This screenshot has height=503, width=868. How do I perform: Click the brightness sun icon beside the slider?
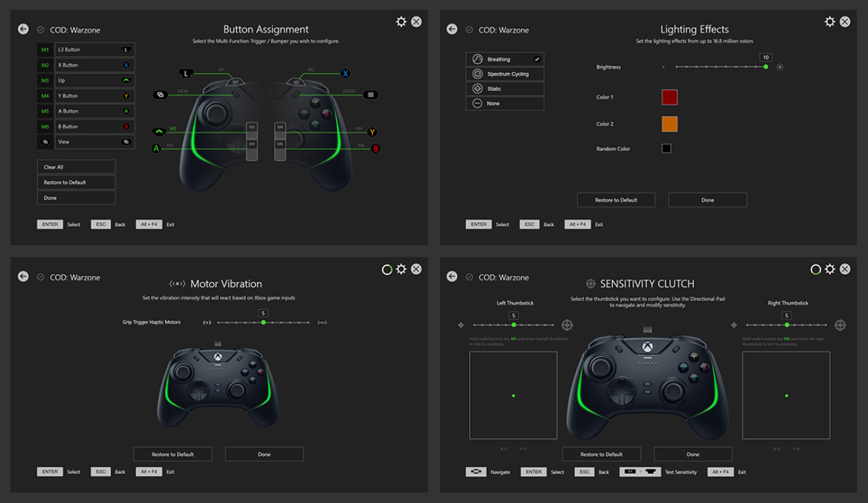point(780,67)
